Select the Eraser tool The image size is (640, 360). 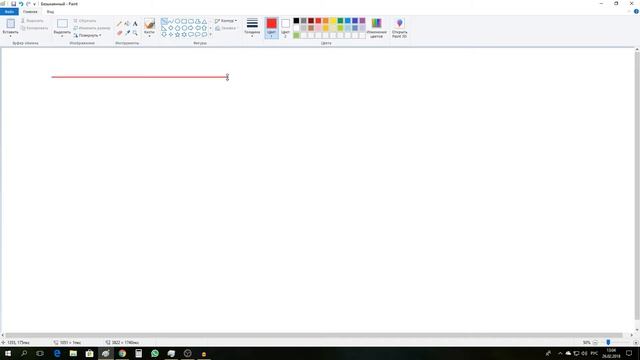tap(120, 32)
